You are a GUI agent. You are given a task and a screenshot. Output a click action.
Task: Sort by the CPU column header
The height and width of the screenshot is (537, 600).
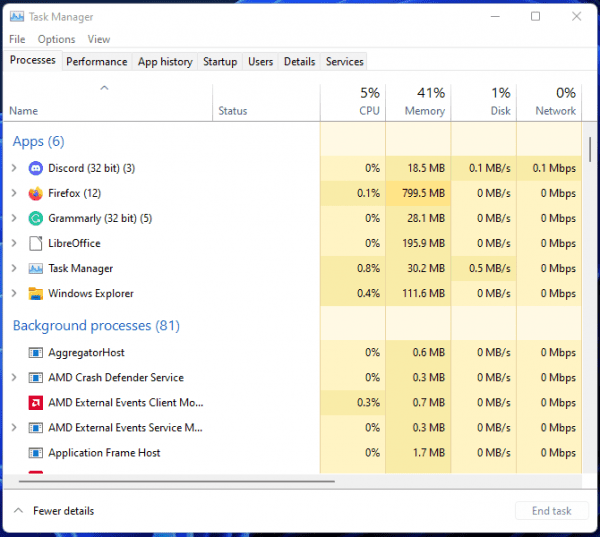pos(353,103)
